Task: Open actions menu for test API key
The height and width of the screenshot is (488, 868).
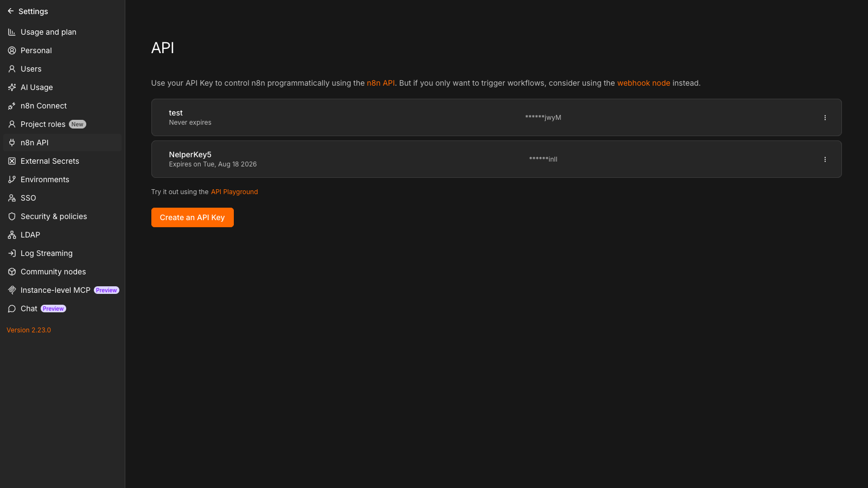Action: coord(825,118)
